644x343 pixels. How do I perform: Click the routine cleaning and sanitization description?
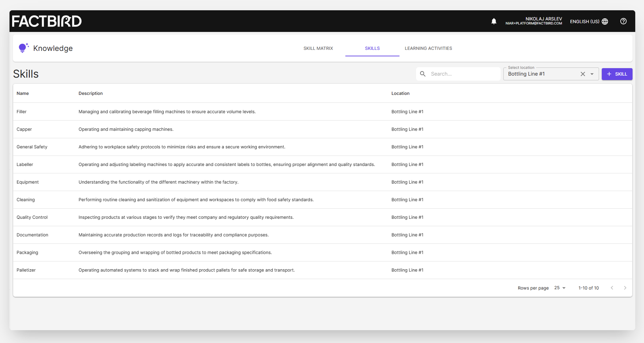pyautogui.click(x=196, y=200)
